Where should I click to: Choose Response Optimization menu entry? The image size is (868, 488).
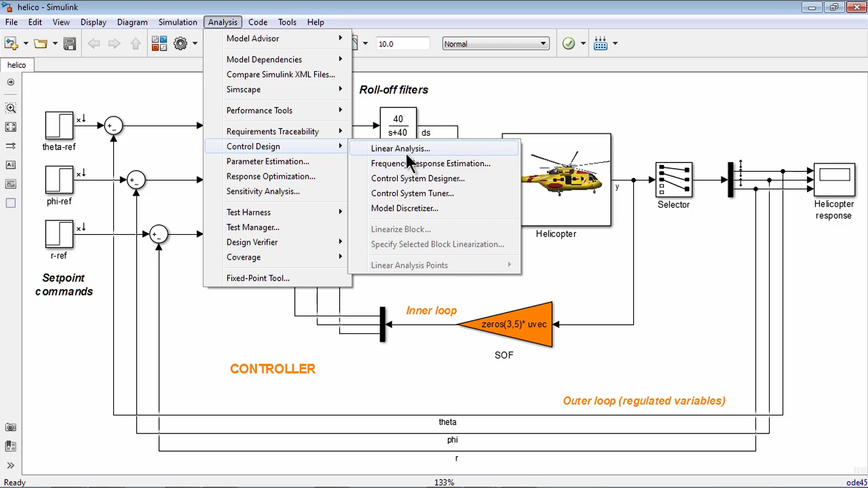pos(278,177)
